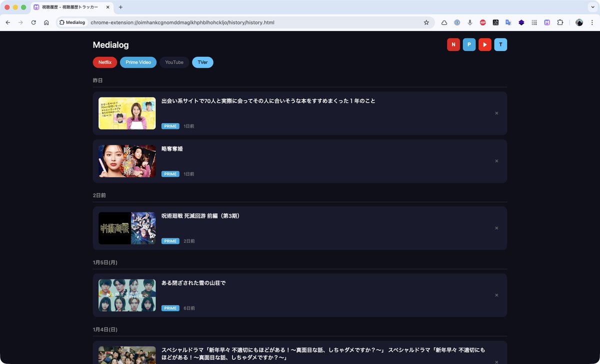Remove the 略奪奪婚 history entry
600x364 pixels.
click(x=496, y=161)
